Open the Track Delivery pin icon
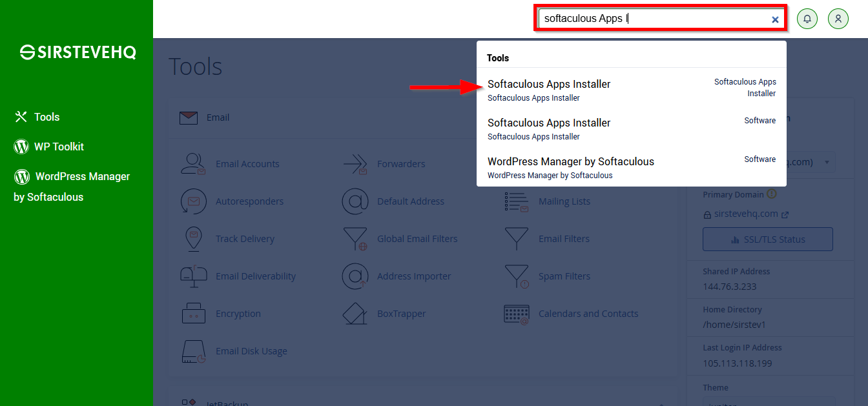 (x=193, y=239)
